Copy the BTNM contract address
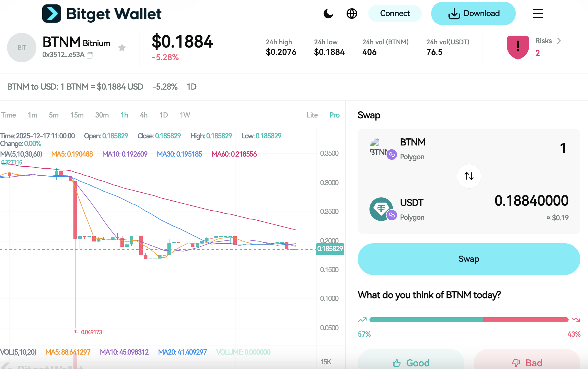 pos(90,55)
